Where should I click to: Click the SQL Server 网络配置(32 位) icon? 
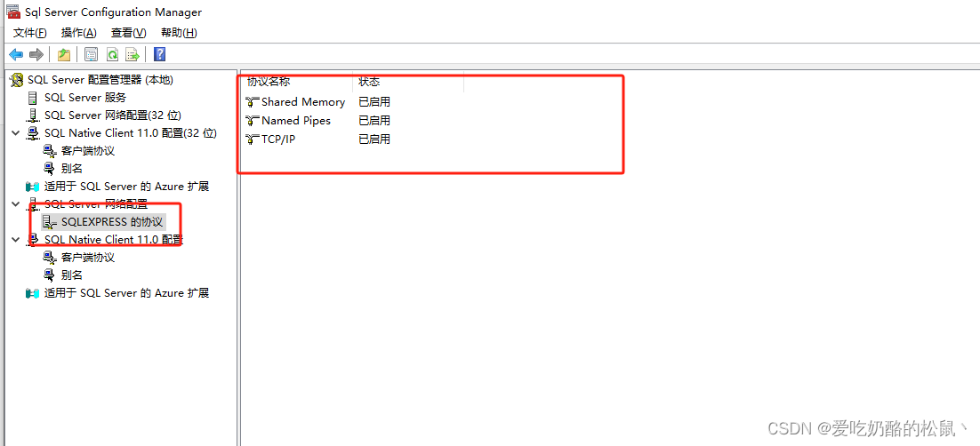point(33,115)
